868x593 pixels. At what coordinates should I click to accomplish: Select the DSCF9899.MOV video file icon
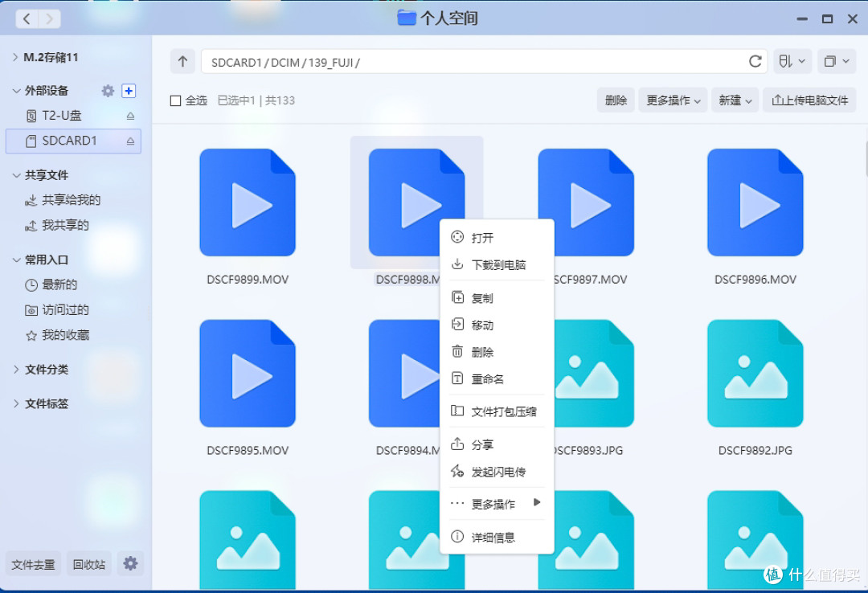[x=248, y=202]
